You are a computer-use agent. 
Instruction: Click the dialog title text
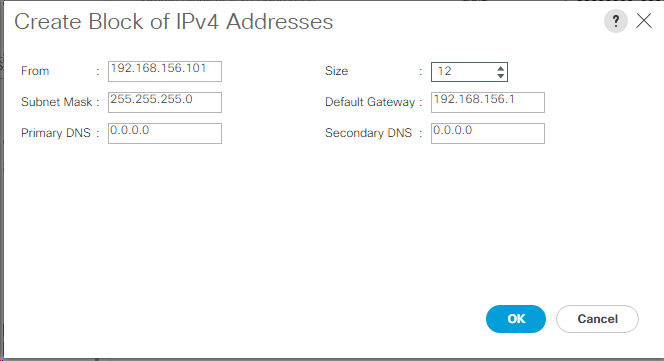coord(174,22)
